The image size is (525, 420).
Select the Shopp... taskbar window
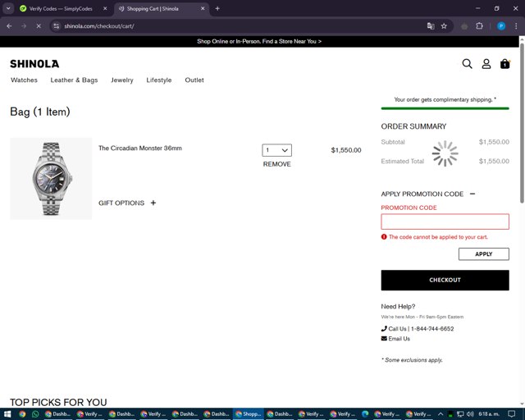click(x=249, y=414)
